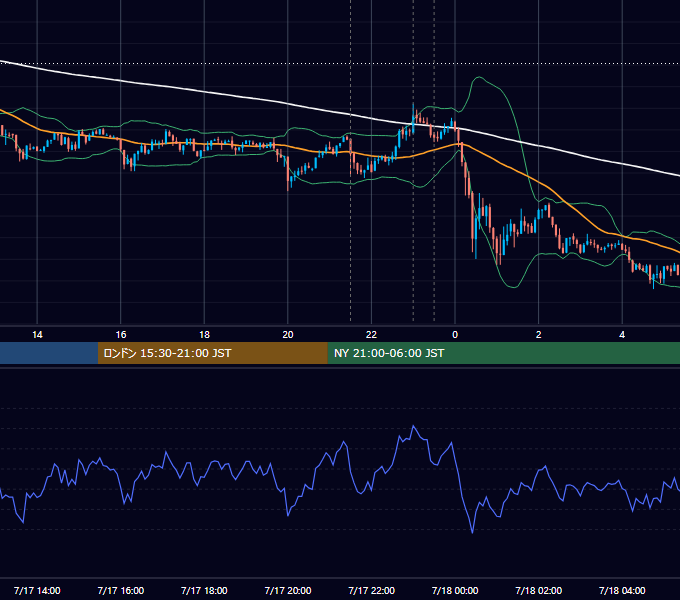This screenshot has height=600, width=680.
Task: Click hour label 18 on time axis
Action: 204,335
